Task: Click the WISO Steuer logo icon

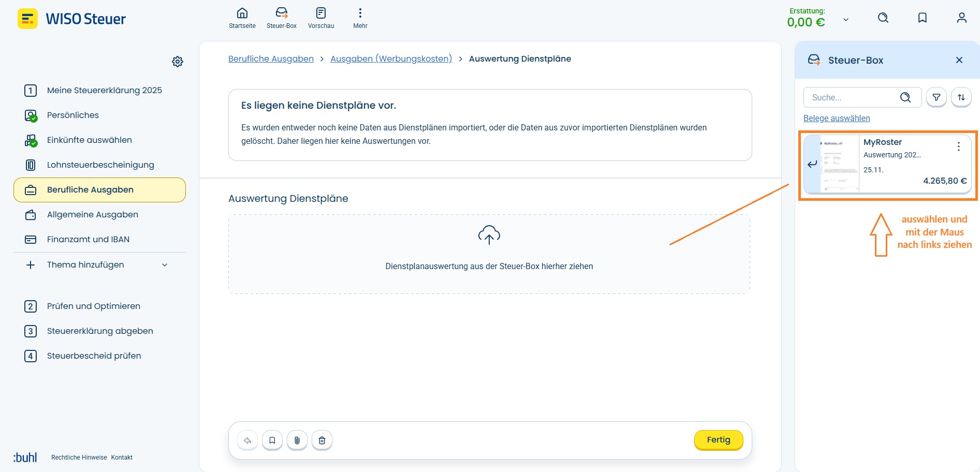Action: (x=27, y=19)
